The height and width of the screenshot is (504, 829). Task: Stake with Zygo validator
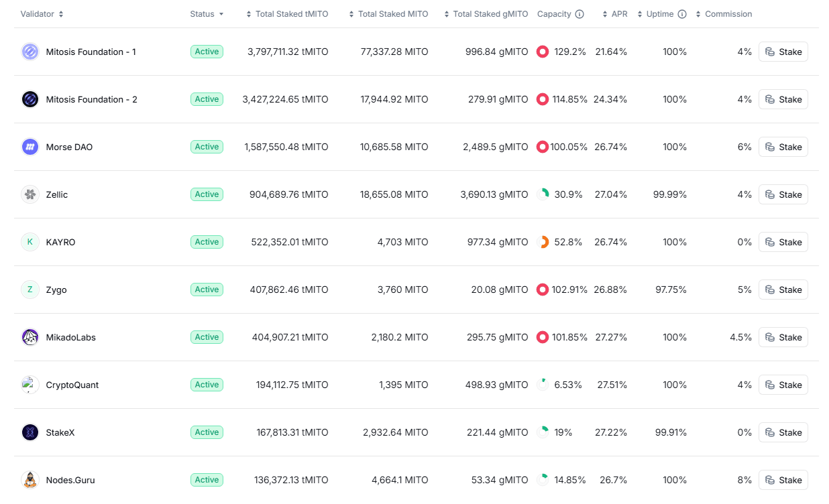tap(783, 290)
